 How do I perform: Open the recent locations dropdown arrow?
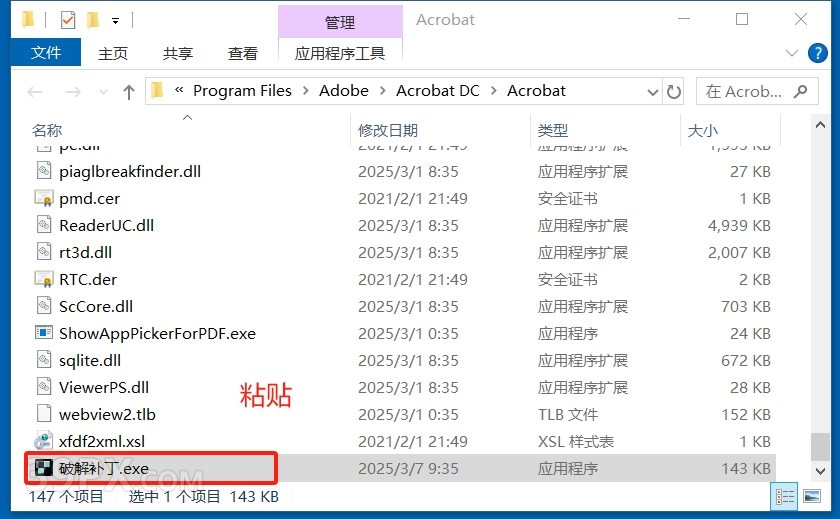(103, 92)
